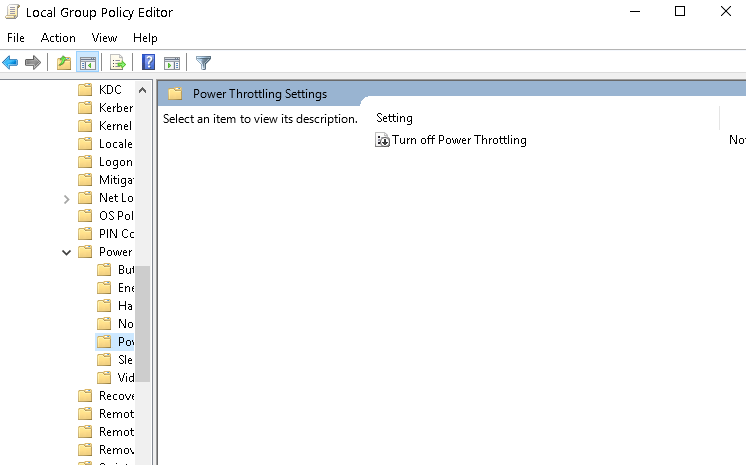Click the Turn off Power Throttling setting
The image size is (746, 465).
[x=459, y=140]
